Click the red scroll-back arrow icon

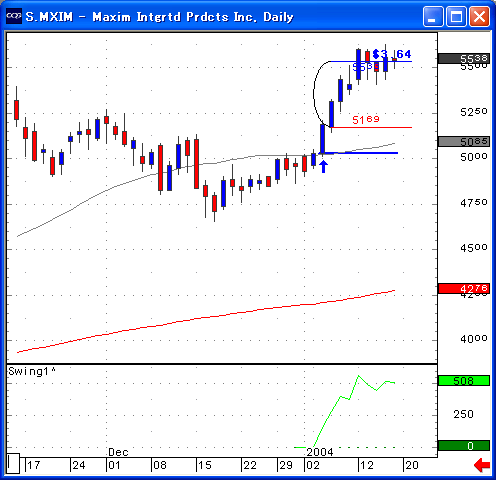point(482,465)
